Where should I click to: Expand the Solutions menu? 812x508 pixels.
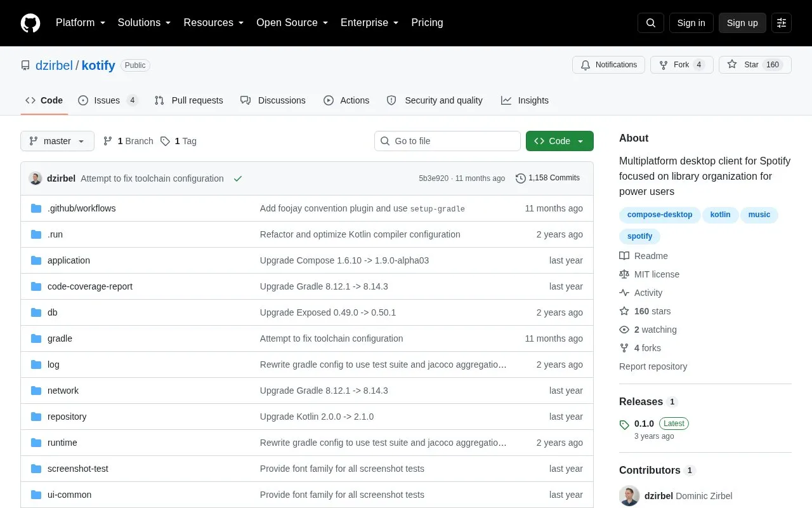(x=144, y=23)
